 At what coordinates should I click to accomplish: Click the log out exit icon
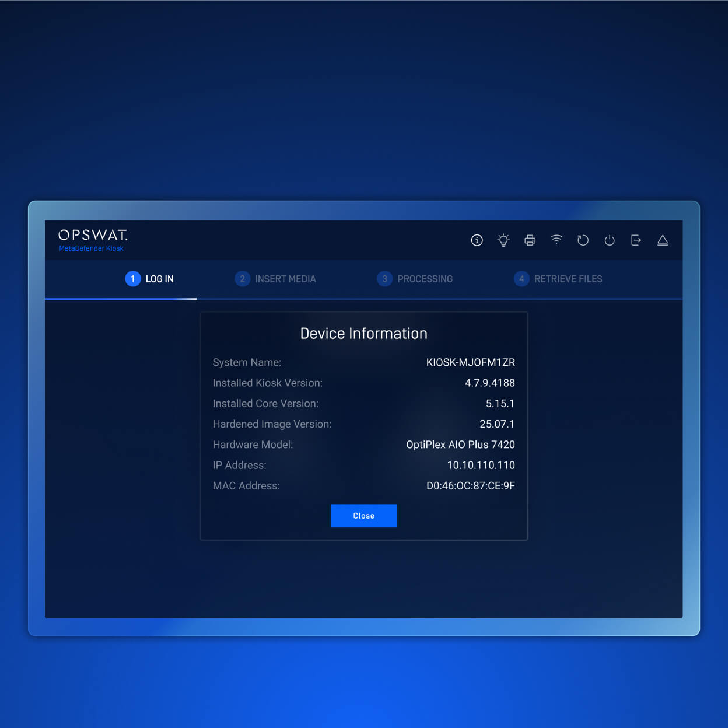coord(636,240)
